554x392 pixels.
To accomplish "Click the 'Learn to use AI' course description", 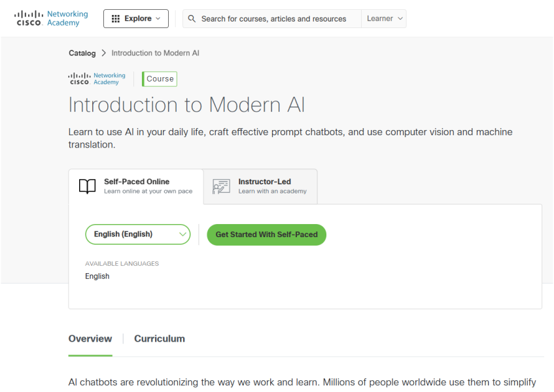I will point(290,139).
